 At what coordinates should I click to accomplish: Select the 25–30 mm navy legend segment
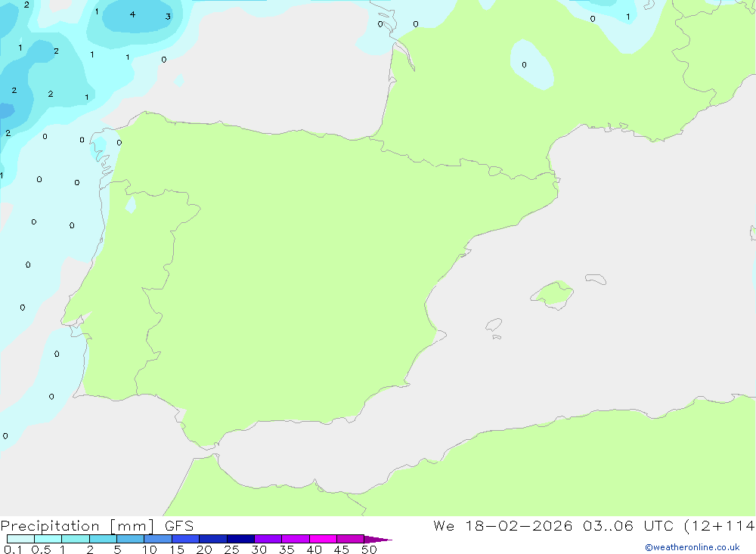(x=240, y=539)
